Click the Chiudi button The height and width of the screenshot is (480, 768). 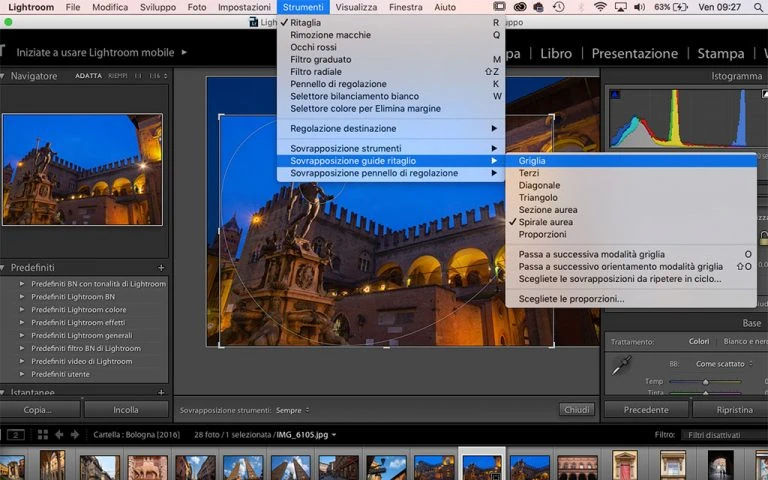[x=576, y=409]
